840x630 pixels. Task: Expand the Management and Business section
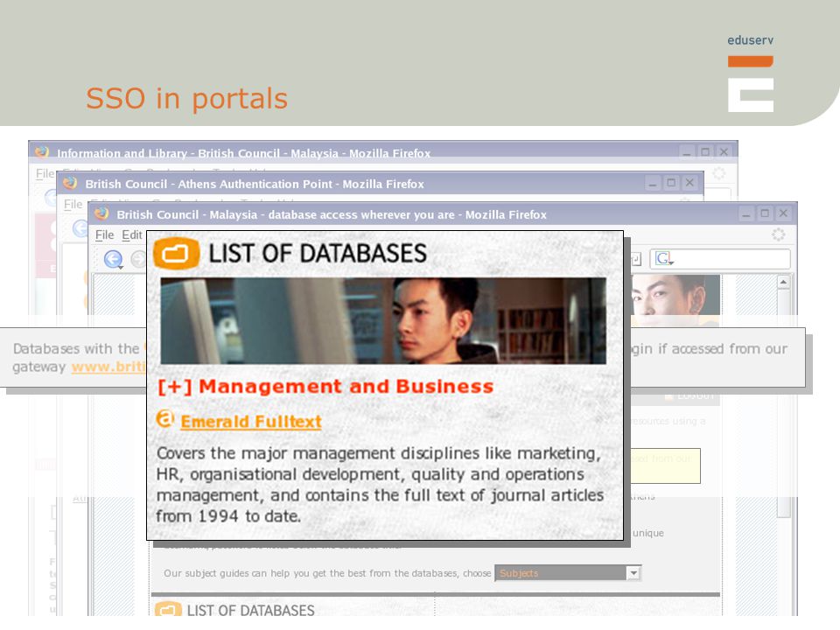(x=325, y=386)
